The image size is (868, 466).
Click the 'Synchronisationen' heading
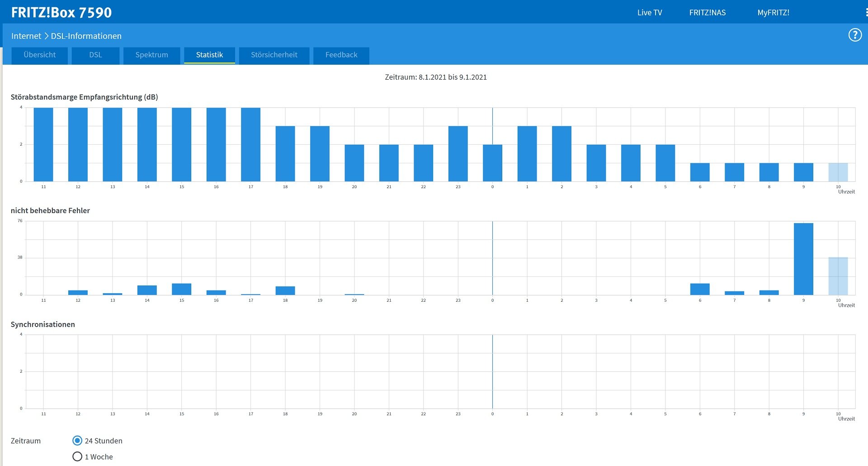point(43,324)
